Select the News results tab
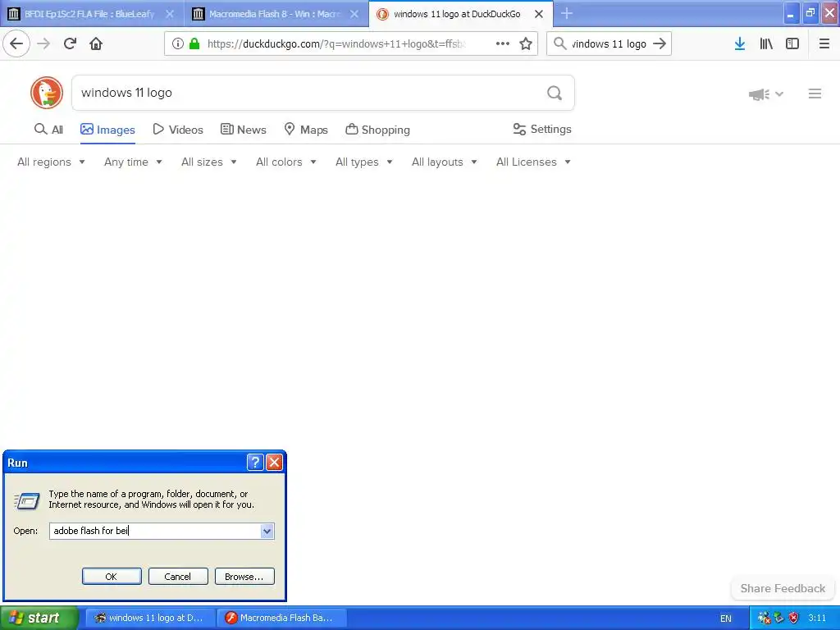Viewport: 840px width, 630px height. coord(243,130)
